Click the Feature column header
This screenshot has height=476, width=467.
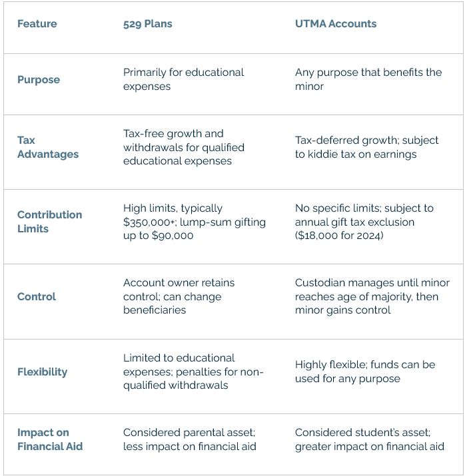[37, 24]
